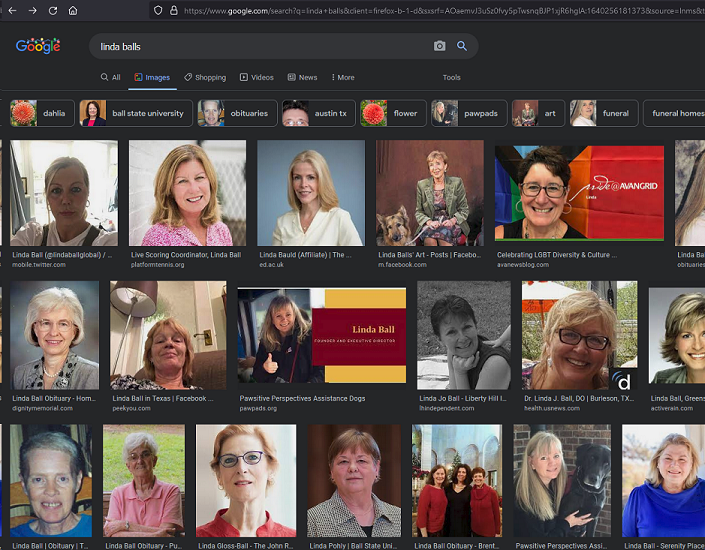Select the funeral filter chip

point(604,113)
